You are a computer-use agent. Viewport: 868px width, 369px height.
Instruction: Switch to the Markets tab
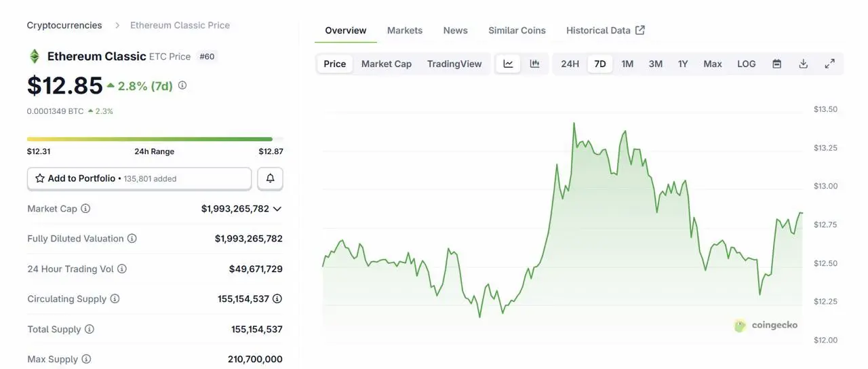point(404,31)
